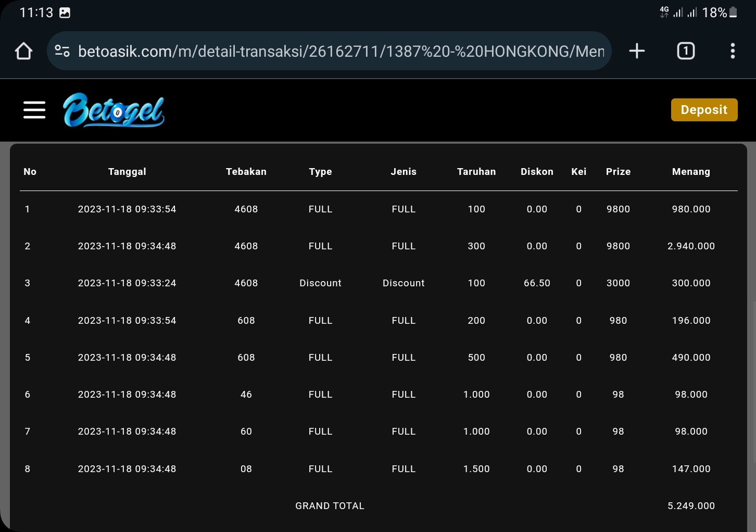756x532 pixels.
Task: Tap the battery icon in status bar
Action: tap(733, 12)
